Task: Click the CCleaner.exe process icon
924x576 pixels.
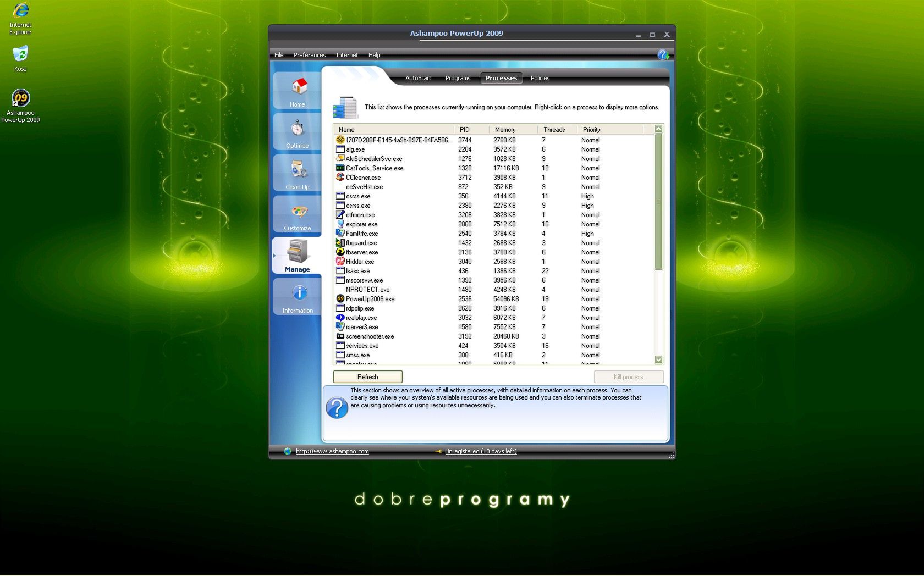Action: pos(340,177)
